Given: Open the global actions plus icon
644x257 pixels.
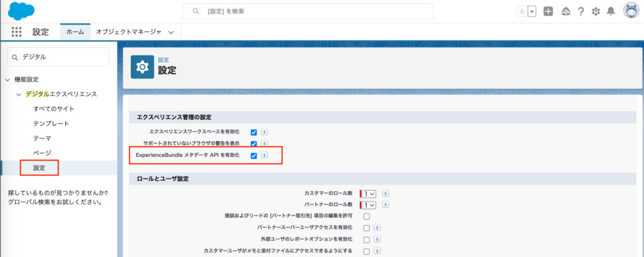Looking at the screenshot, I should coord(548,11).
